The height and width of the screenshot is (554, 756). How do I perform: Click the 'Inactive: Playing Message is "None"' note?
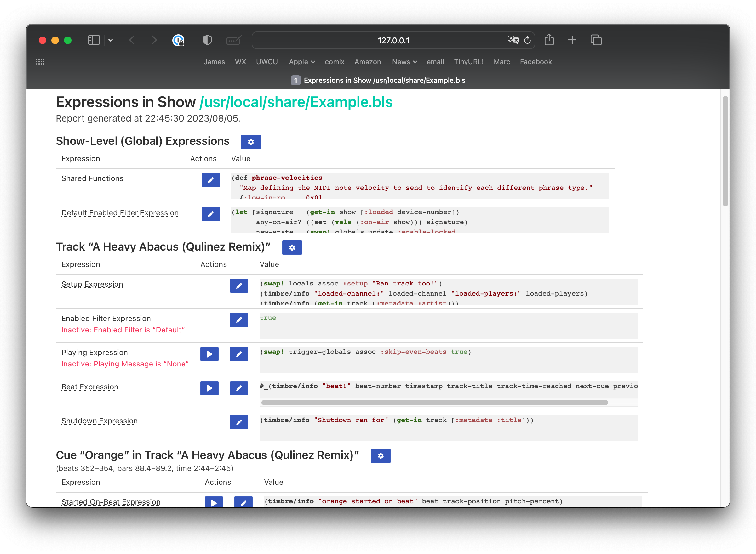click(x=125, y=364)
